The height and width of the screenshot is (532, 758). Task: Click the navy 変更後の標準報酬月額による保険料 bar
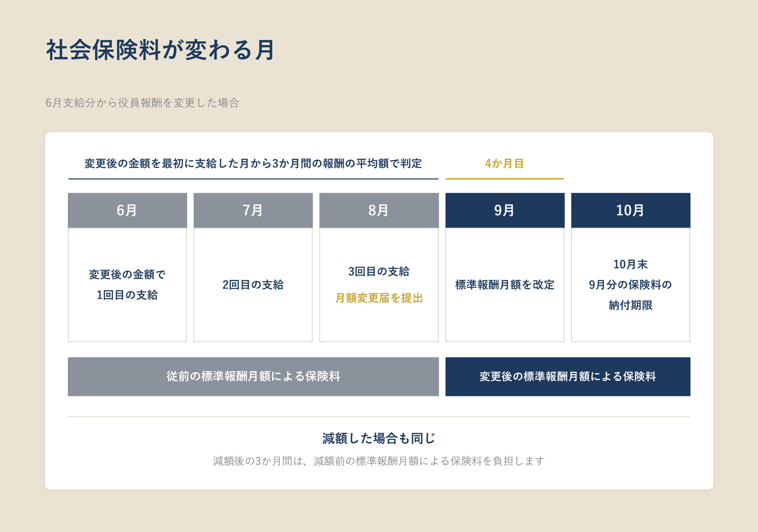coord(568,376)
